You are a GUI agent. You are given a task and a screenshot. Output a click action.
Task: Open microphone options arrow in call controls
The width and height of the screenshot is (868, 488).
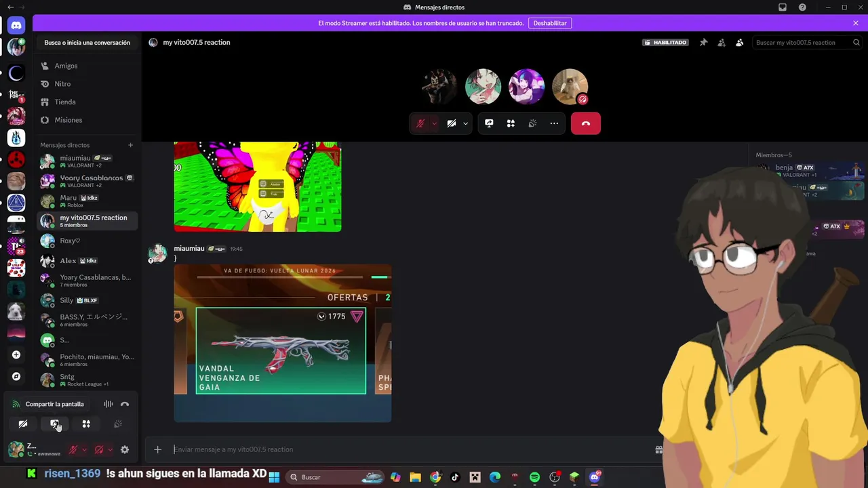pos(434,123)
